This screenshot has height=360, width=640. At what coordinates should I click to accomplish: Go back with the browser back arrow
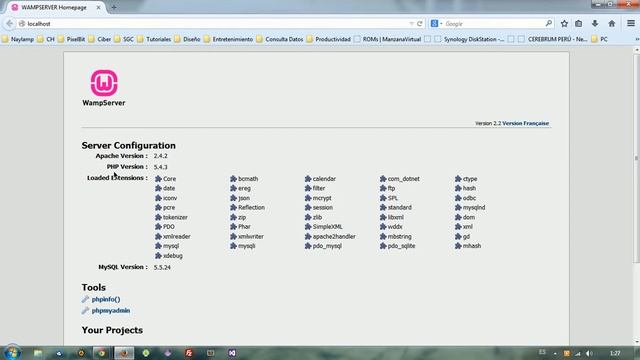(x=9, y=24)
